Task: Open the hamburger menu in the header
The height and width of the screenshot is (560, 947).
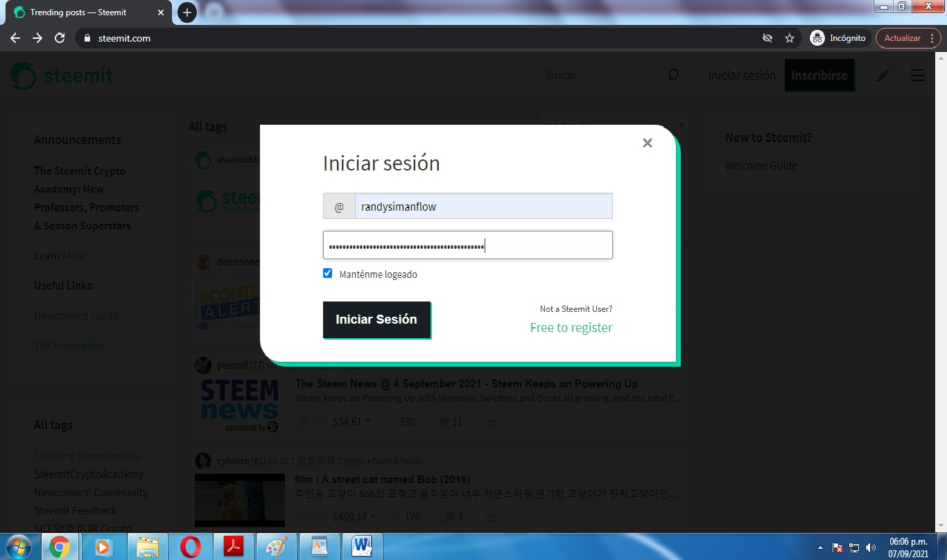Action: tap(918, 76)
